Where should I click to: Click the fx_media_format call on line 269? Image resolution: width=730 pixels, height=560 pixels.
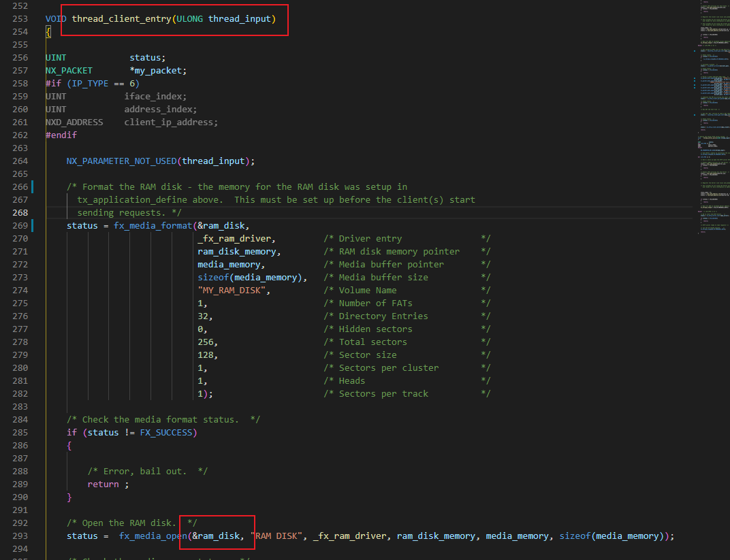point(153,226)
